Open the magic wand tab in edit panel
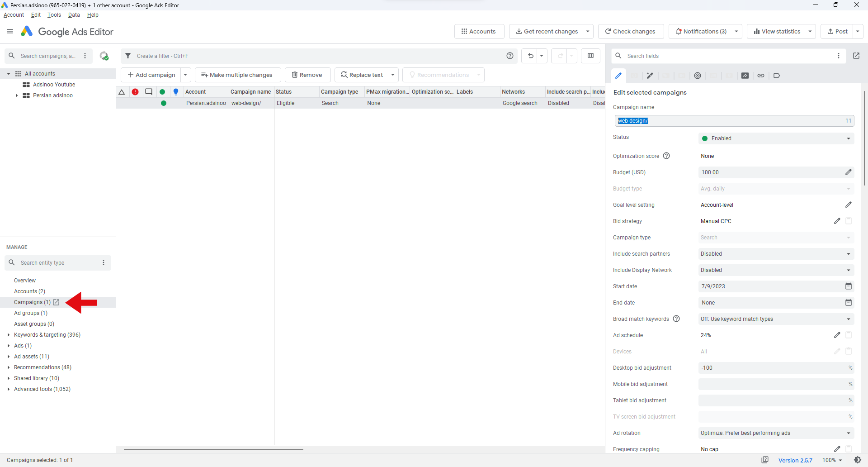Image resolution: width=868 pixels, height=467 pixels. (650, 76)
